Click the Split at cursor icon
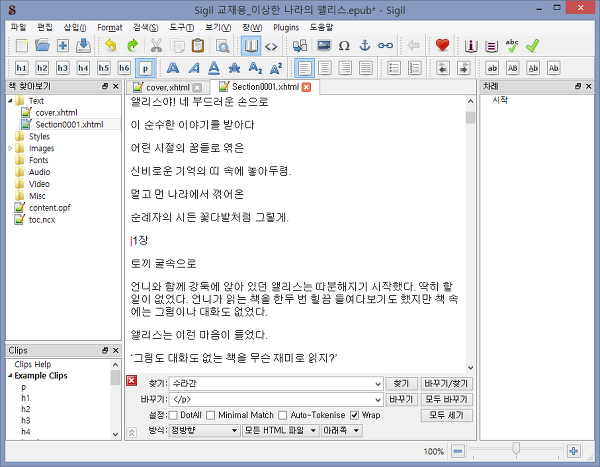The image size is (600, 467). (x=300, y=46)
